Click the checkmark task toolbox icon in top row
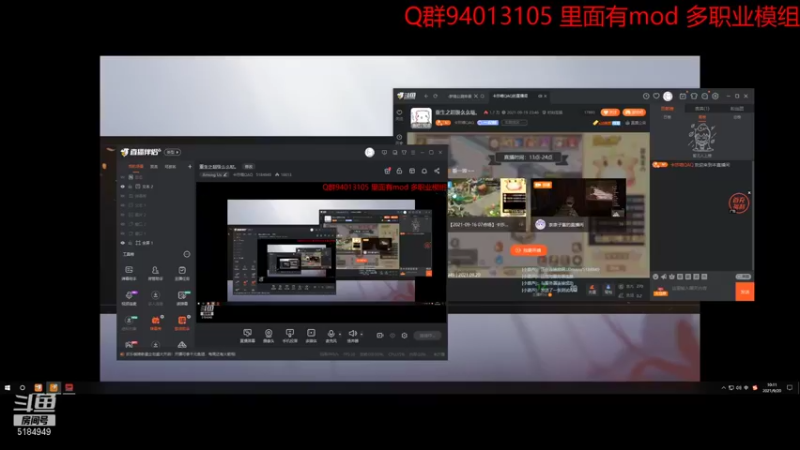The width and height of the screenshot is (800, 450). 182,270
